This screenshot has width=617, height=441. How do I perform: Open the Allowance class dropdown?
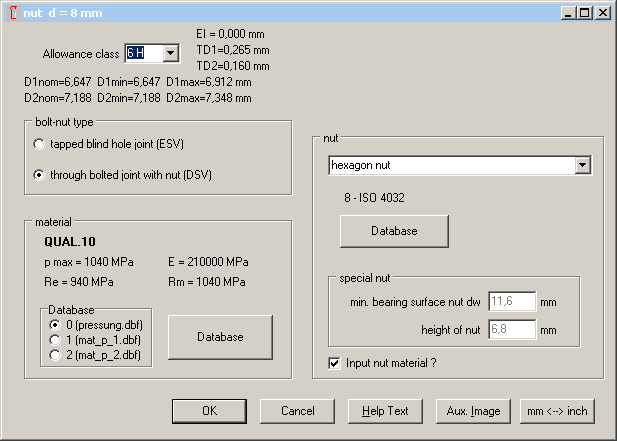tap(170, 53)
